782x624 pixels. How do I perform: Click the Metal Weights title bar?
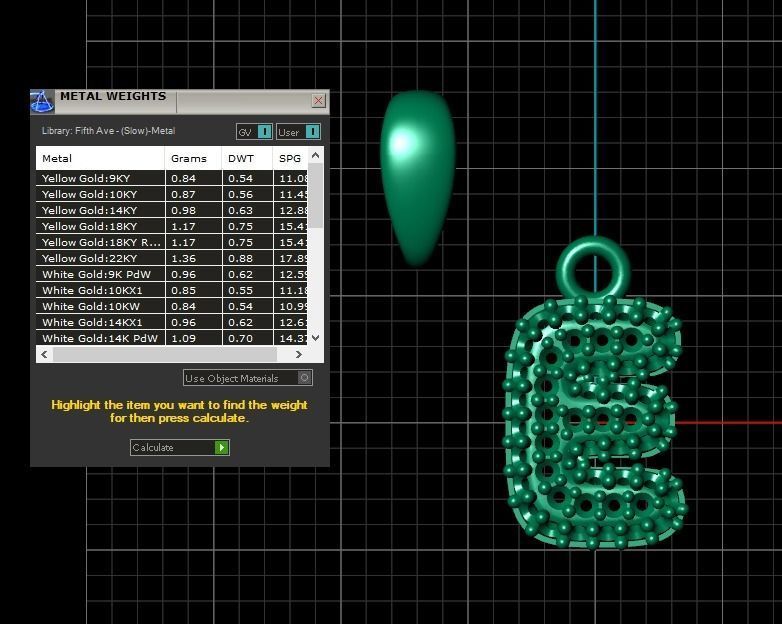click(x=180, y=102)
